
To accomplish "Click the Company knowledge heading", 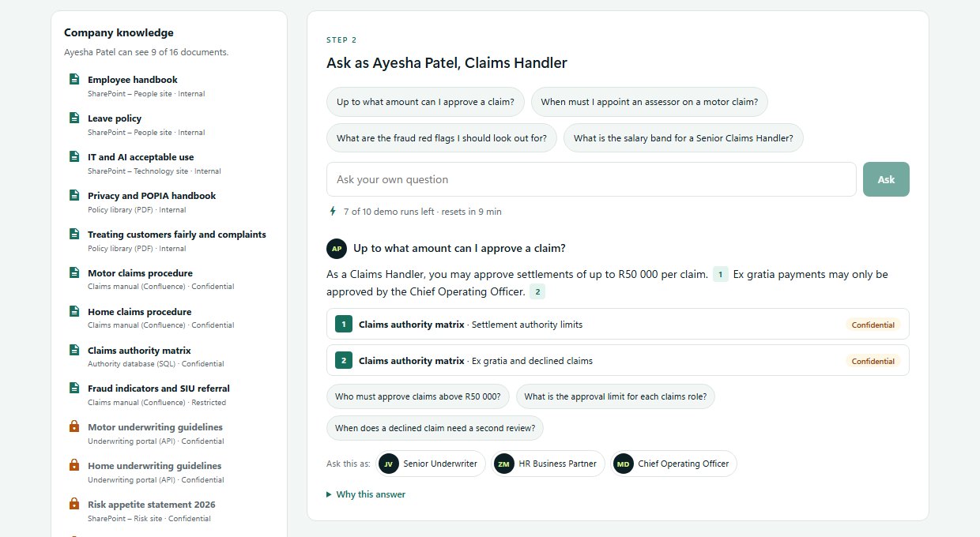I will point(119,32).
